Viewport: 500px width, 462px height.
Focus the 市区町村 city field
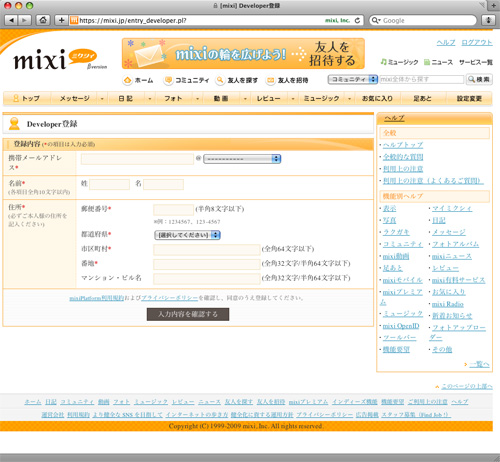tap(207, 249)
